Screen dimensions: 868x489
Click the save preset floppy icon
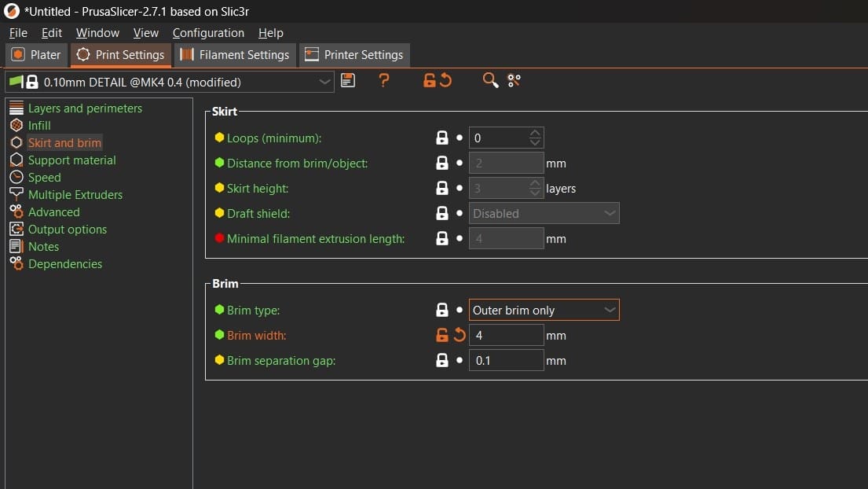[348, 80]
